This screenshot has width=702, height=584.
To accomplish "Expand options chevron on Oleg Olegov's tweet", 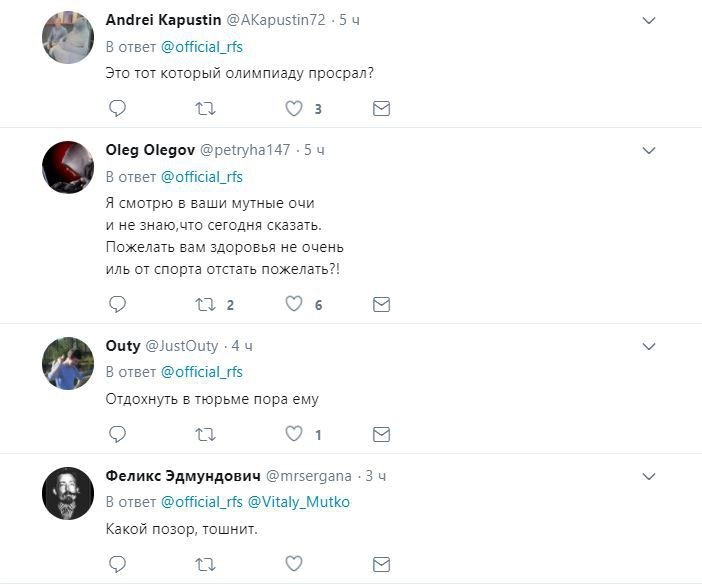I will 648,151.
